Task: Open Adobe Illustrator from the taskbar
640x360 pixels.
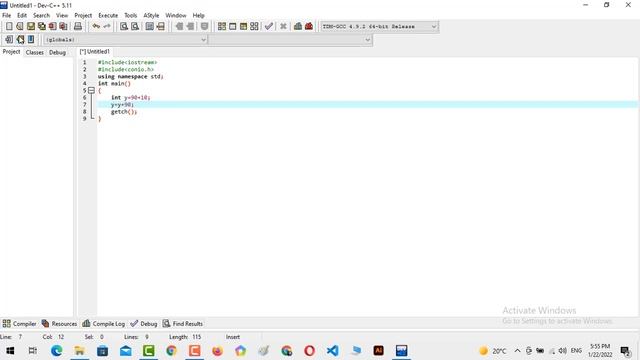Action: tap(378, 351)
